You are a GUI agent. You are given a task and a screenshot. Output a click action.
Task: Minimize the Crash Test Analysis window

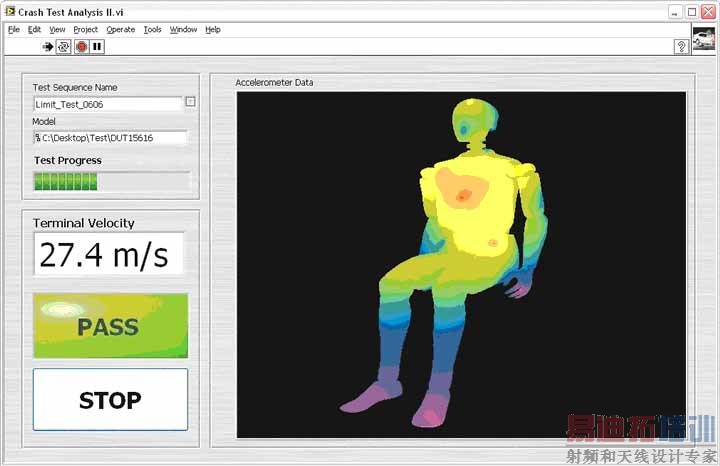pos(675,12)
